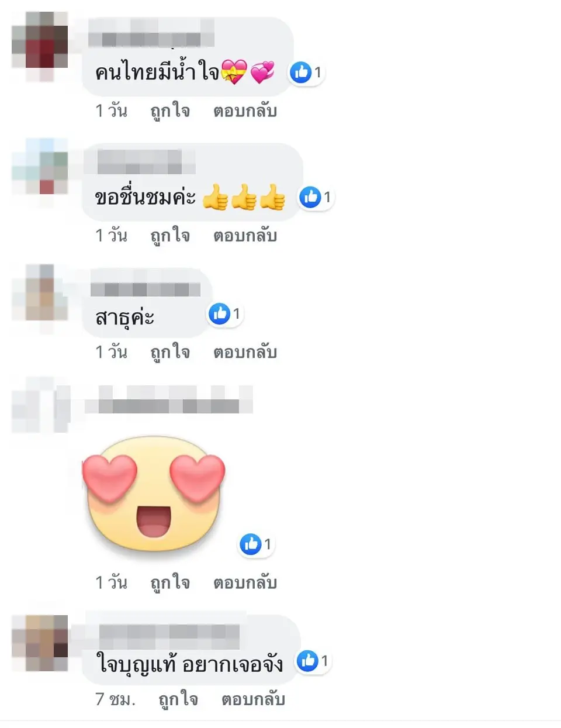Image resolution: width=561 pixels, height=728 pixels.
Task: Click ถูกใจ under คนไทยมีน้ำใจ comment
Action: click(170, 111)
